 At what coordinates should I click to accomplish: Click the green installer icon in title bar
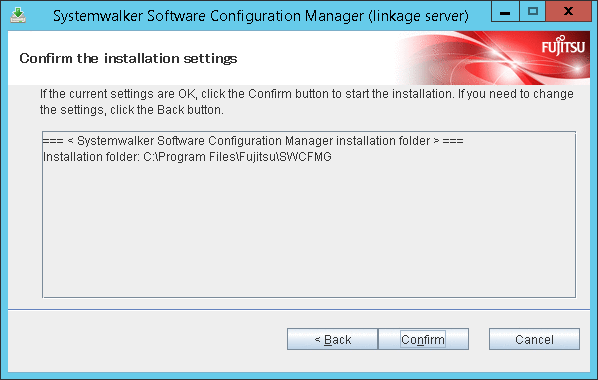click(x=18, y=15)
